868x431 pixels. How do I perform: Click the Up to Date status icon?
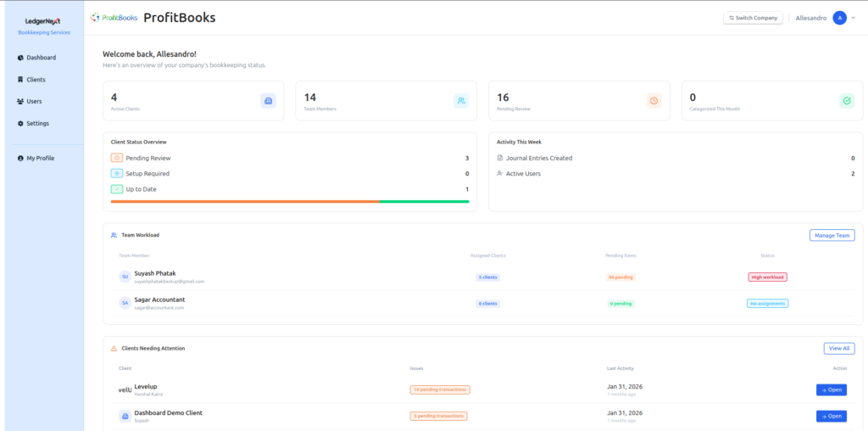click(117, 189)
